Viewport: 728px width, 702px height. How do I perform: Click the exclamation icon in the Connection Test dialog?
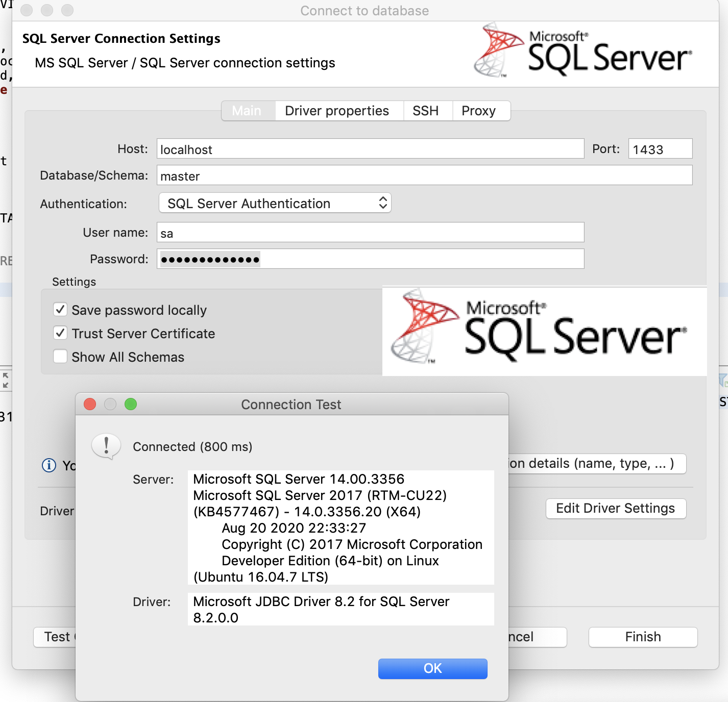coord(106,446)
